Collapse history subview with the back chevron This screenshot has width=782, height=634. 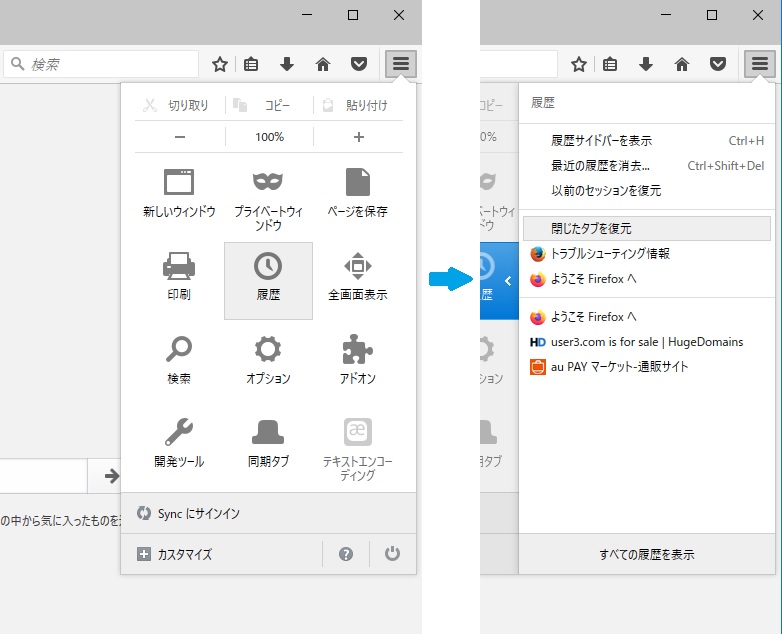click(x=507, y=281)
